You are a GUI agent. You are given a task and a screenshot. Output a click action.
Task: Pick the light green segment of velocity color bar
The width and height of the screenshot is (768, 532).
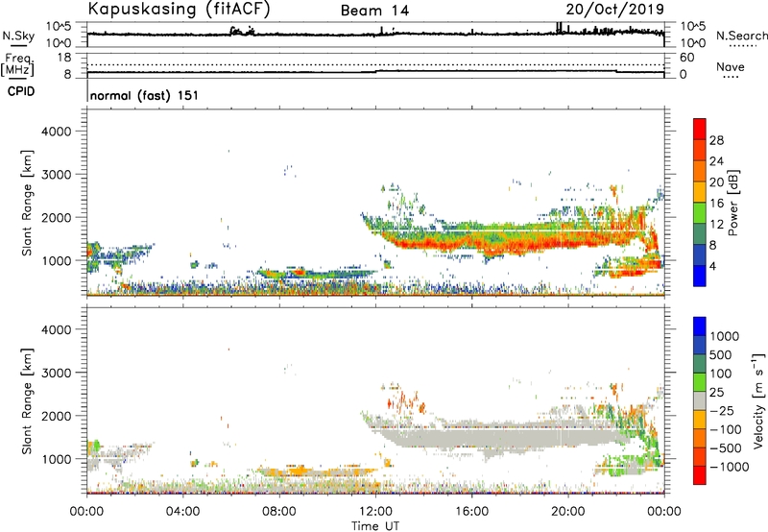(x=700, y=382)
